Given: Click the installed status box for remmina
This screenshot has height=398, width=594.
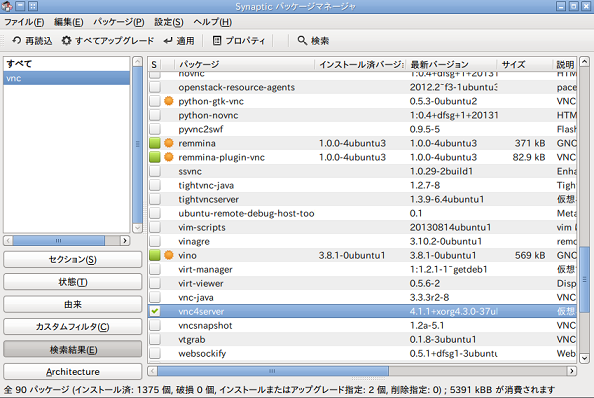Looking at the screenshot, I should [155, 143].
